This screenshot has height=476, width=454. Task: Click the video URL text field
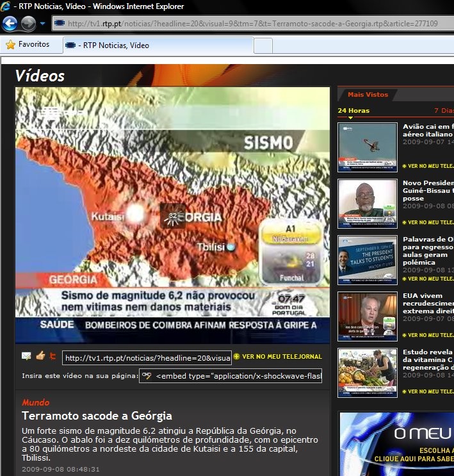coord(147,358)
